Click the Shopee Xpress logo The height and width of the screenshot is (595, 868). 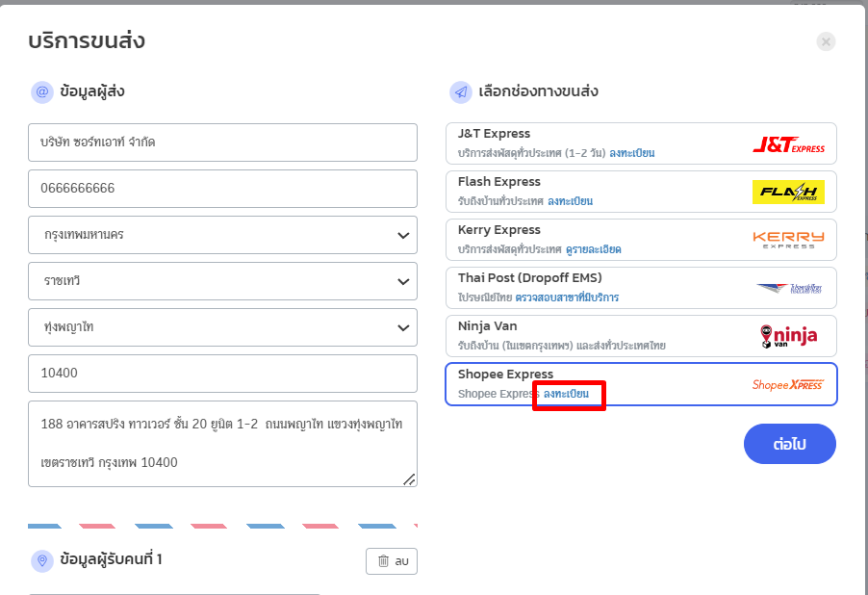(x=788, y=384)
